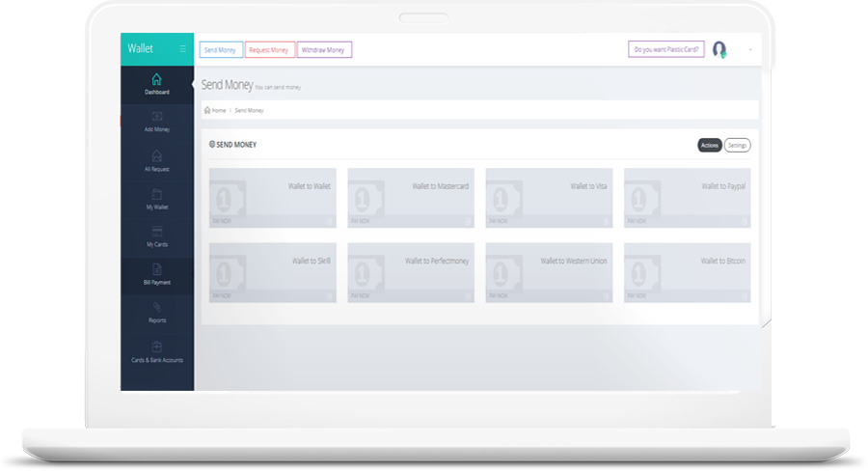This screenshot has height=471, width=868.
Task: Go to Home breadcrumb link
Action: tap(215, 111)
